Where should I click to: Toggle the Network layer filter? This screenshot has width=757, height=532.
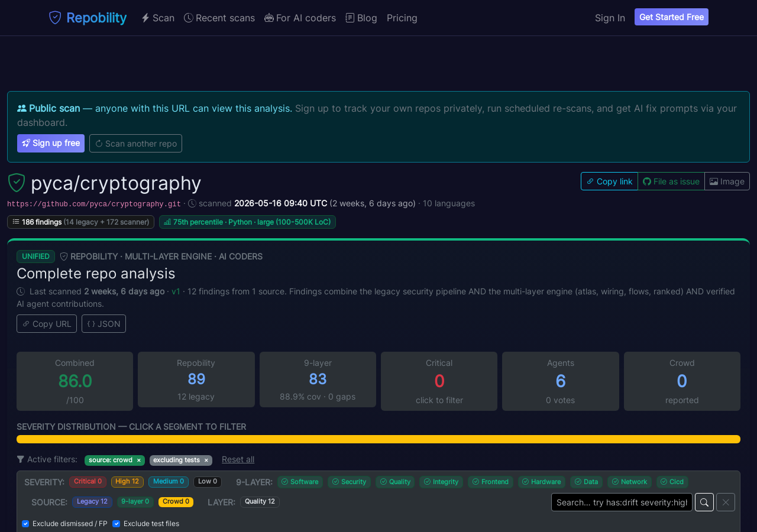[x=629, y=482]
